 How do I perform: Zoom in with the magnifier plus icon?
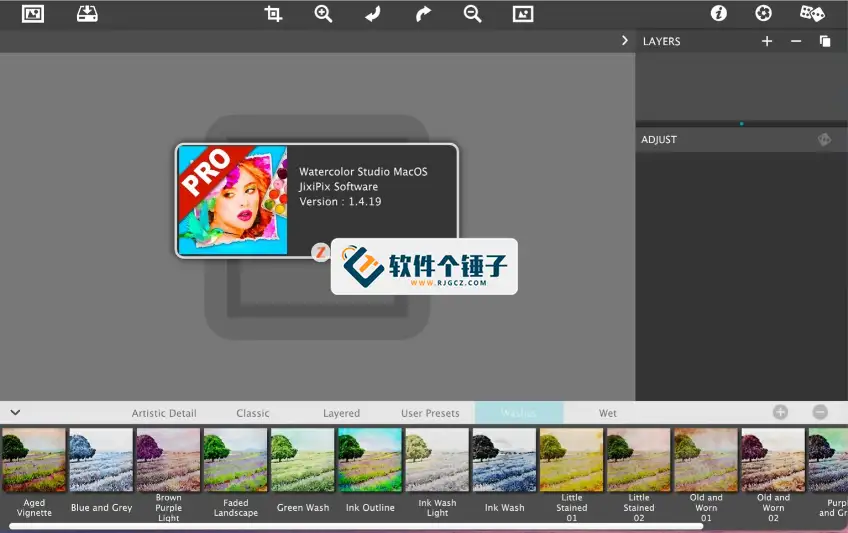[x=323, y=14]
